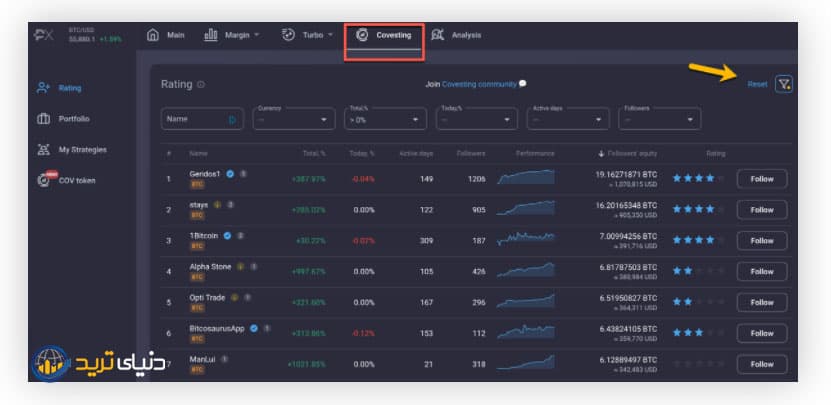The image size is (831, 405).
Task: Follow the BitcosaurusApp strategy
Action: point(762,333)
